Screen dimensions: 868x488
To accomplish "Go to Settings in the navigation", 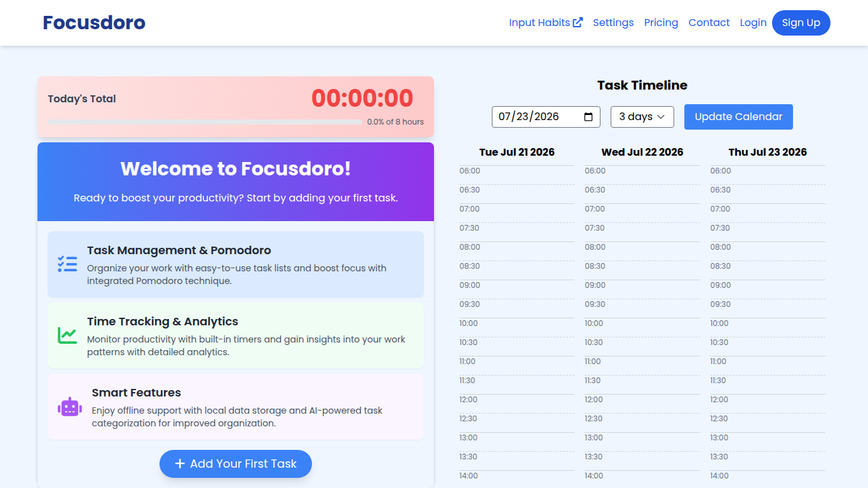I will tap(613, 22).
